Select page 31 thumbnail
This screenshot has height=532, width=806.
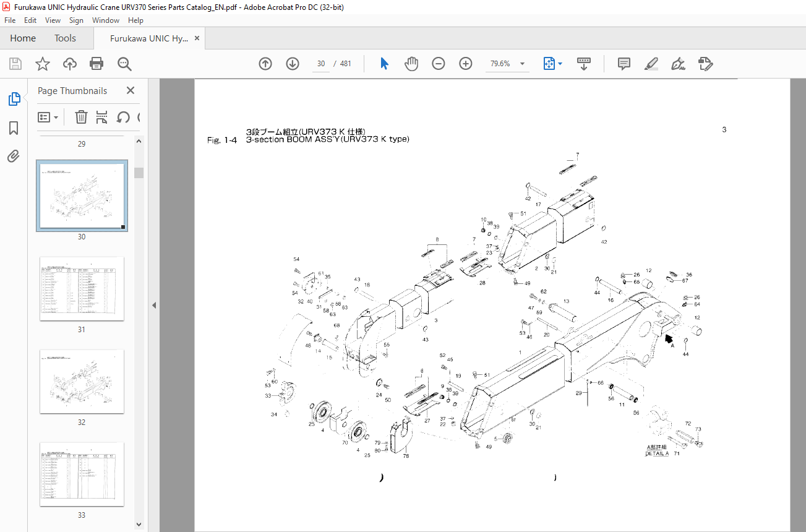pos(82,289)
